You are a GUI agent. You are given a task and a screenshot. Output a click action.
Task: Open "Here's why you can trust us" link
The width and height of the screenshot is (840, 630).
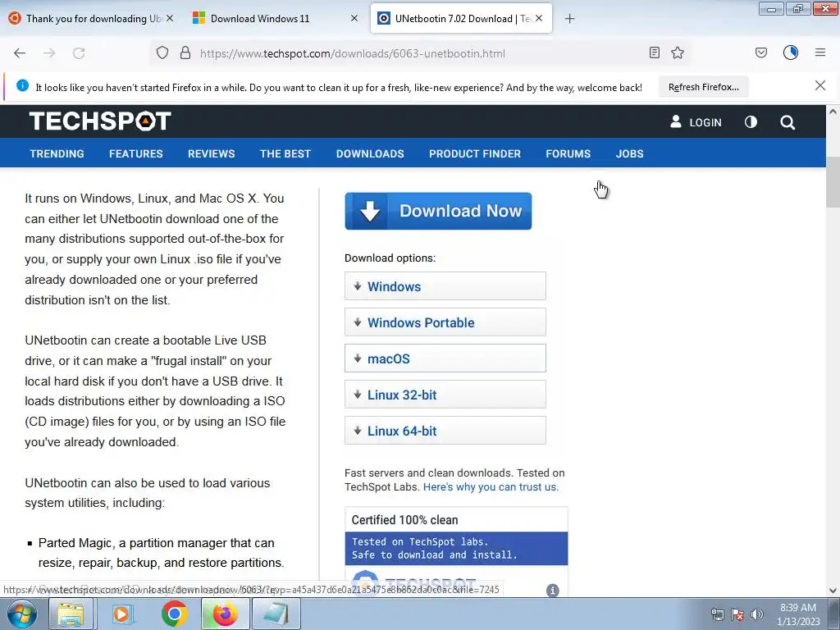click(491, 487)
